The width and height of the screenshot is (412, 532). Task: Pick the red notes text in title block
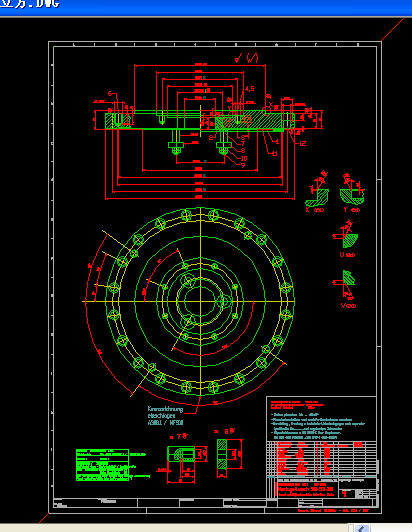coord(298,404)
